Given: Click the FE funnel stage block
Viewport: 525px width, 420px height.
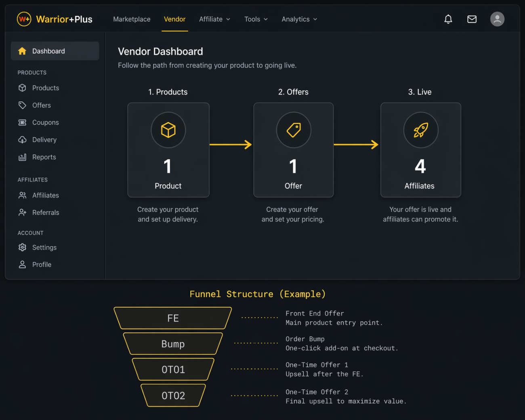Looking at the screenshot, I should pyautogui.click(x=173, y=318).
